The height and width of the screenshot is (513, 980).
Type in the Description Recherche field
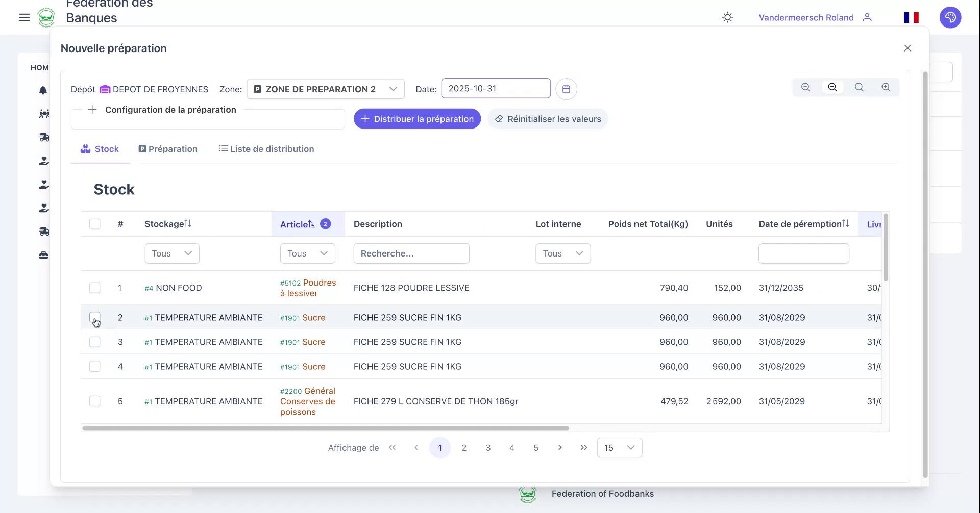coord(411,253)
